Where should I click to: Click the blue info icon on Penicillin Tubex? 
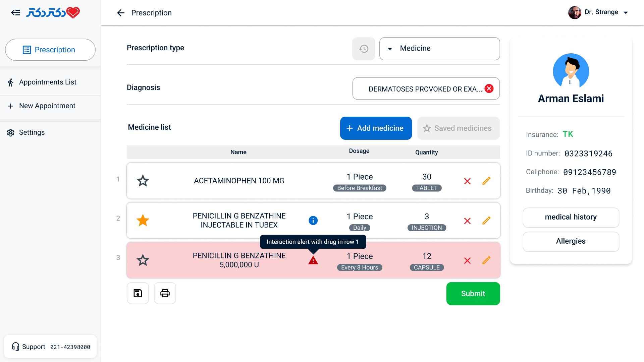point(313,221)
